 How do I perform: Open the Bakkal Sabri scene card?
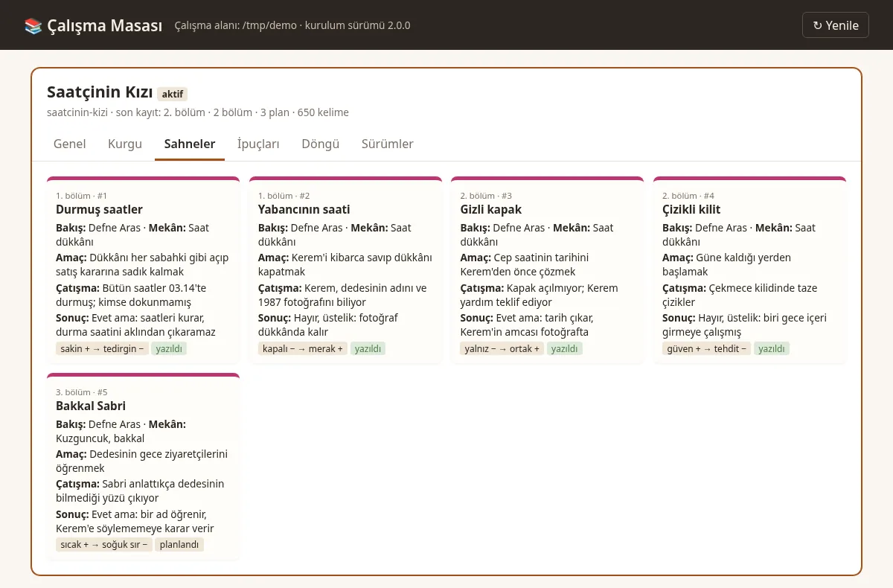[143, 467]
